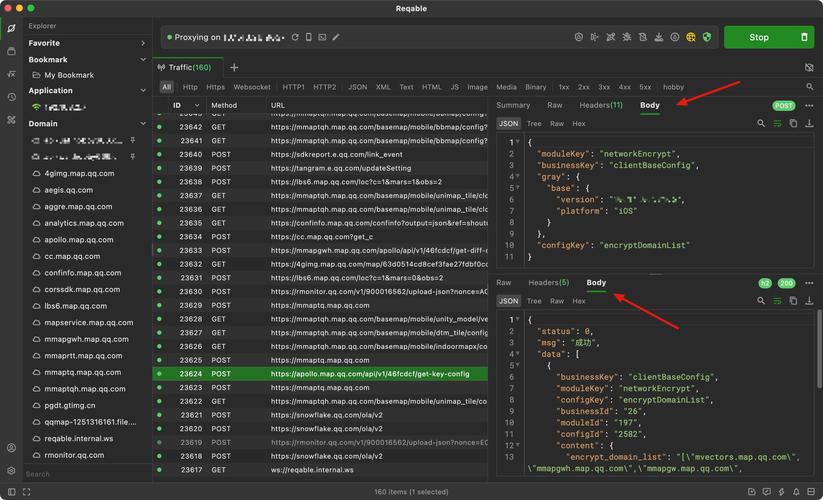Click the copy icon in response Body panel
This screenshot has width=823, height=500.
[x=793, y=301]
